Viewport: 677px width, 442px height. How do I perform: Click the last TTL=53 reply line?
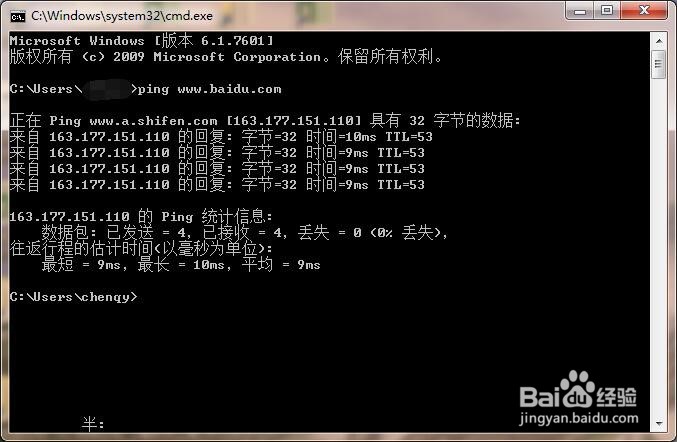[x=217, y=185]
